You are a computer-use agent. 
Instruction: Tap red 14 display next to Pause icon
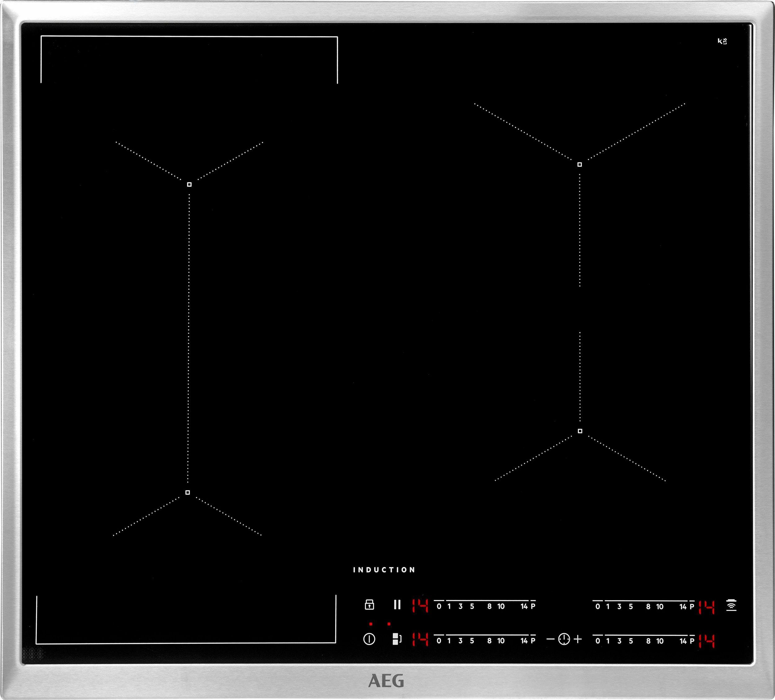420,606
